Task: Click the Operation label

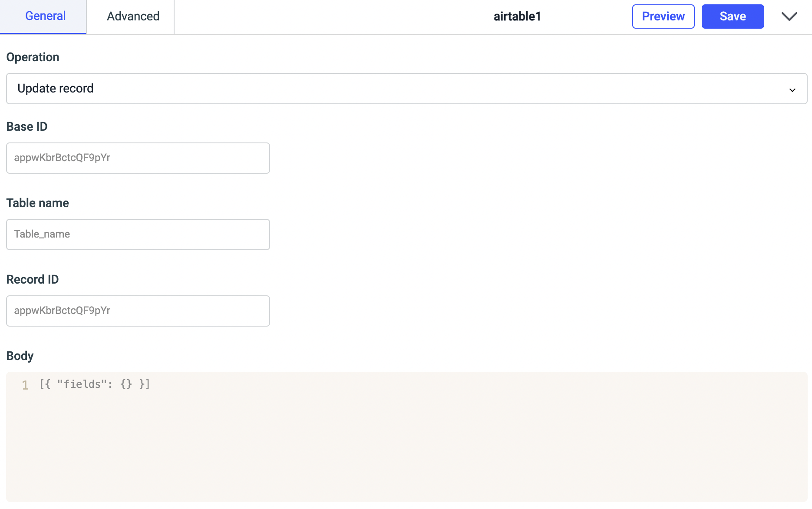Action: (33, 57)
